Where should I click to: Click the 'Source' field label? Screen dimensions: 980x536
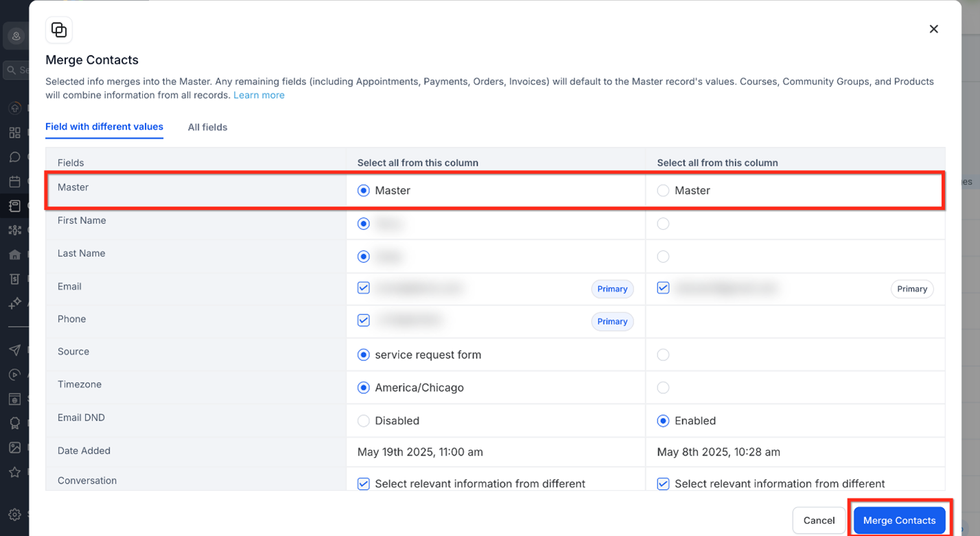coord(73,351)
